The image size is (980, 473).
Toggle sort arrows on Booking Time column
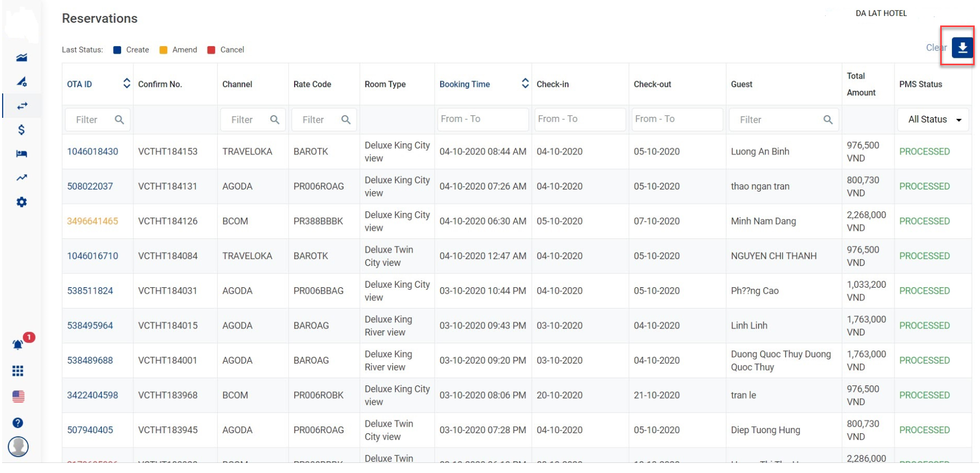(525, 83)
